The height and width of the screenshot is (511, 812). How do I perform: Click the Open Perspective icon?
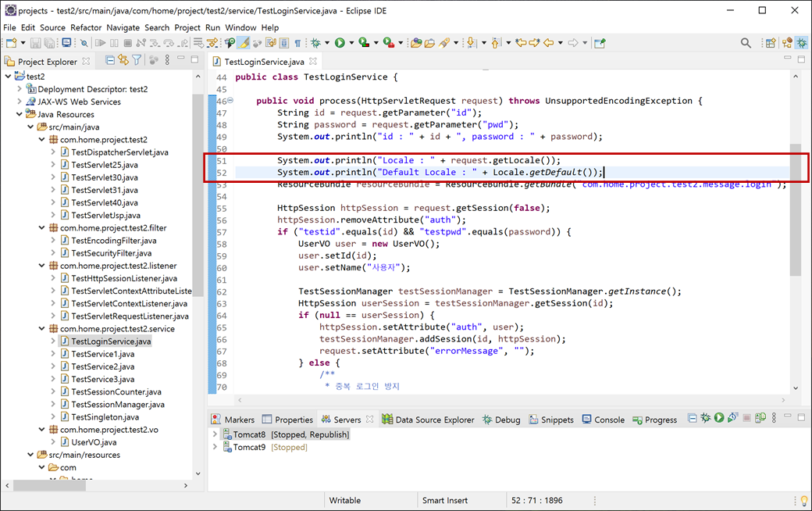[x=771, y=43]
